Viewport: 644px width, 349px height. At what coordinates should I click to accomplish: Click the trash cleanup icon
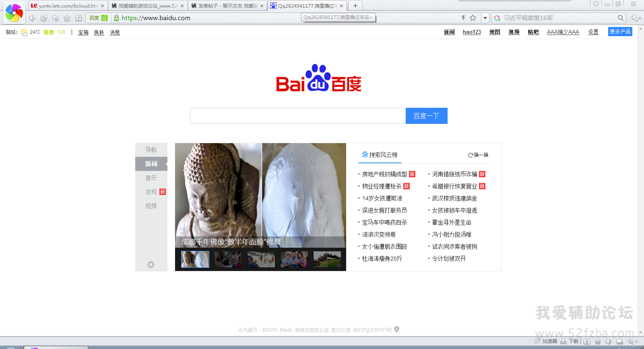598,341
